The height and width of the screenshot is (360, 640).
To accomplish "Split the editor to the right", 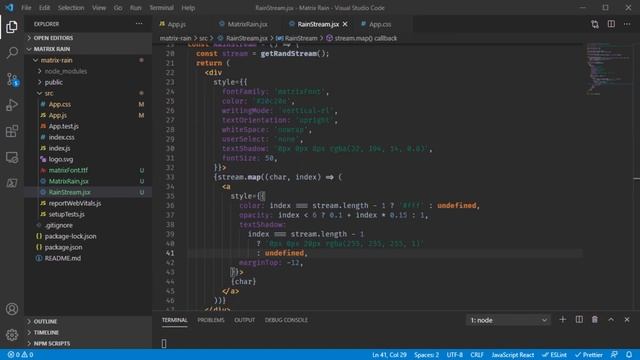I will 611,24.
